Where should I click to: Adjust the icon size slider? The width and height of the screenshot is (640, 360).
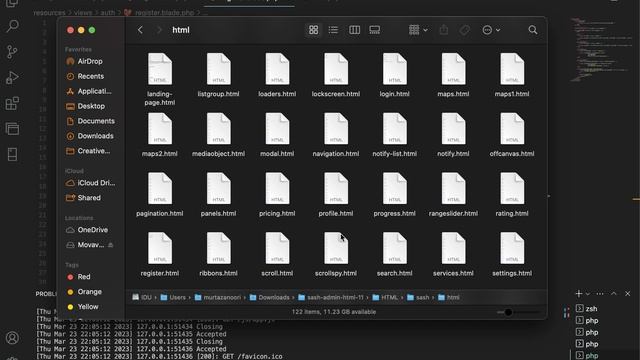point(508,312)
